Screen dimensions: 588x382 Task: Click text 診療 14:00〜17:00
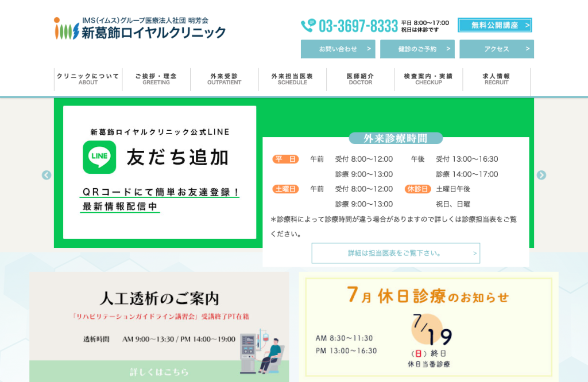coord(467,174)
